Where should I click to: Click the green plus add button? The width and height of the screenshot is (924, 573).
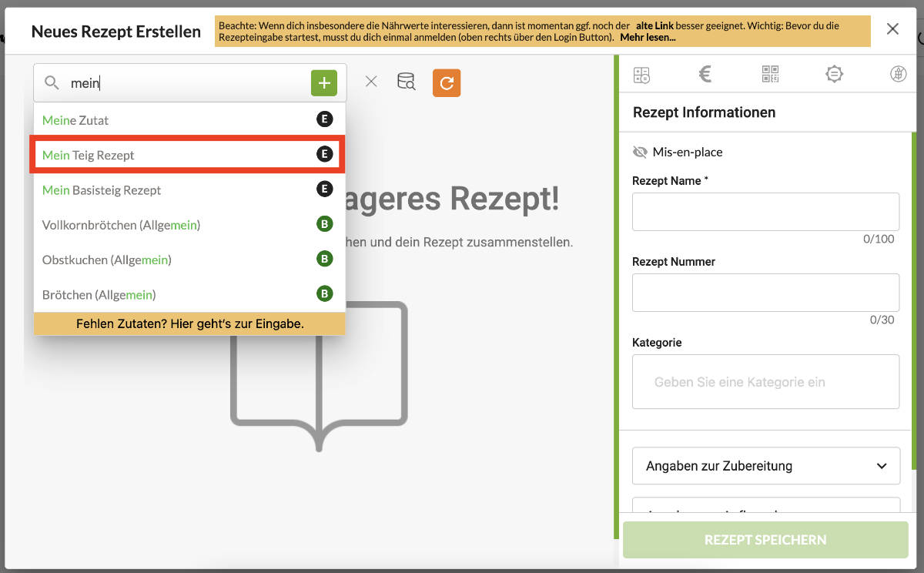(x=324, y=82)
